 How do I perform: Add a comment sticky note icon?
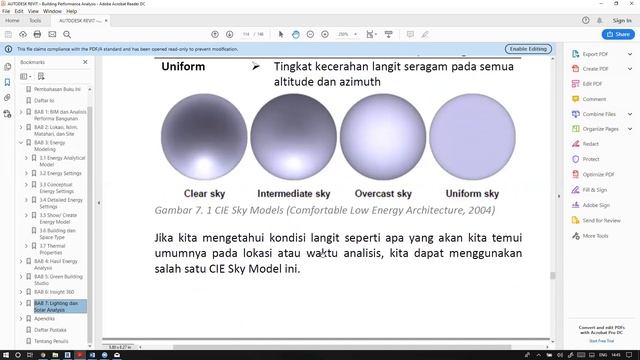pyautogui.click(x=410, y=35)
